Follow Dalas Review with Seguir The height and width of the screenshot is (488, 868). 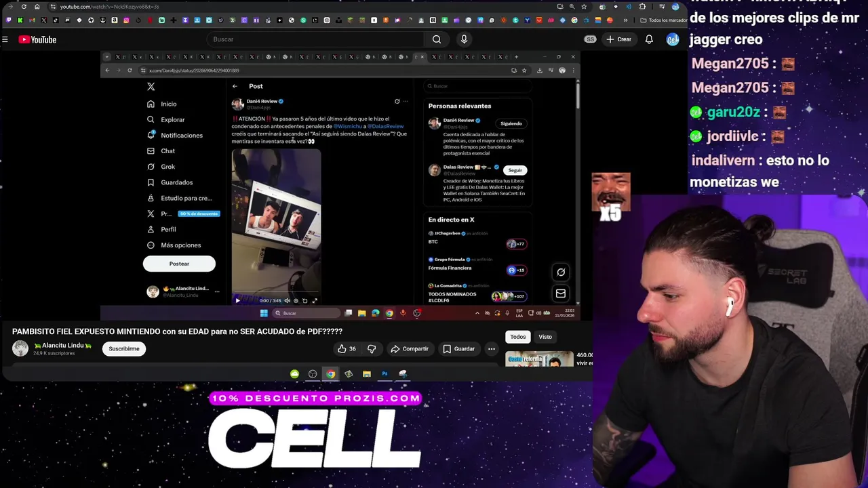(515, 170)
